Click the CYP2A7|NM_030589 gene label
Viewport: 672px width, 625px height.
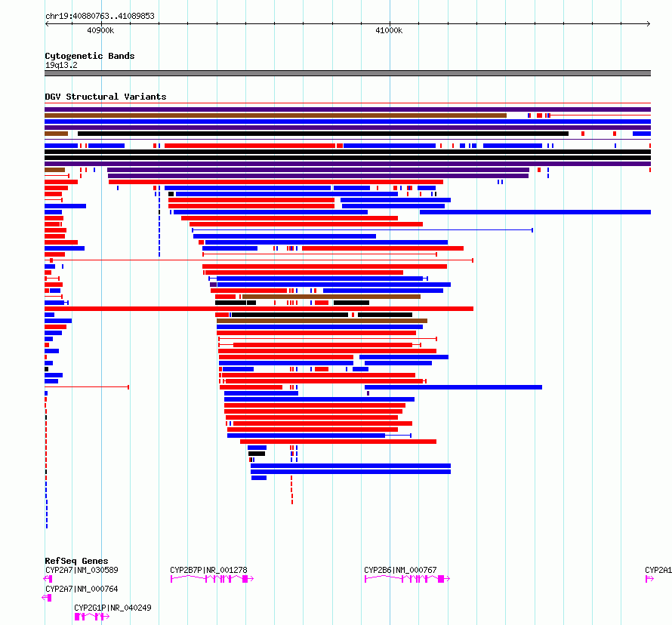(x=82, y=570)
